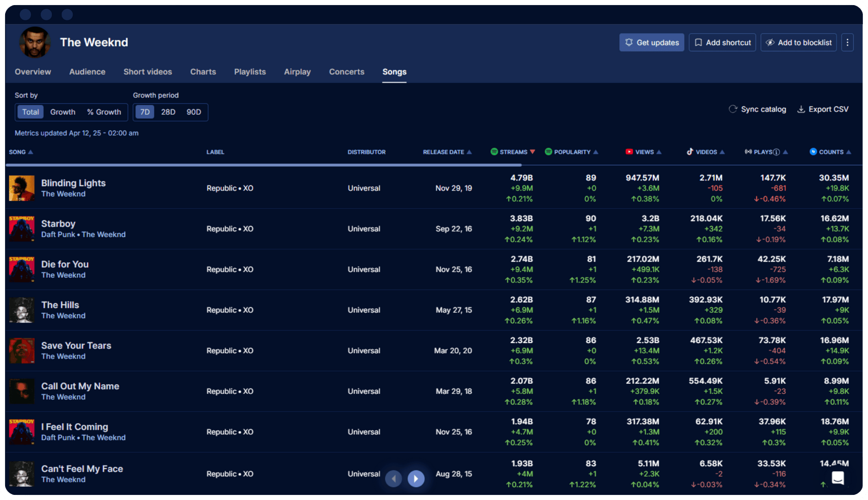This screenshot has height=500, width=868.
Task: Click the Export CSV link
Action: point(828,109)
